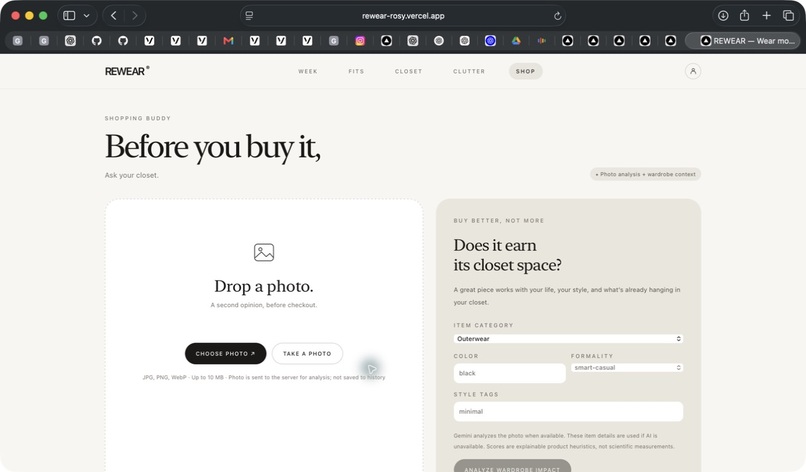
Task: Go forward to the next page
Action: 135,15
